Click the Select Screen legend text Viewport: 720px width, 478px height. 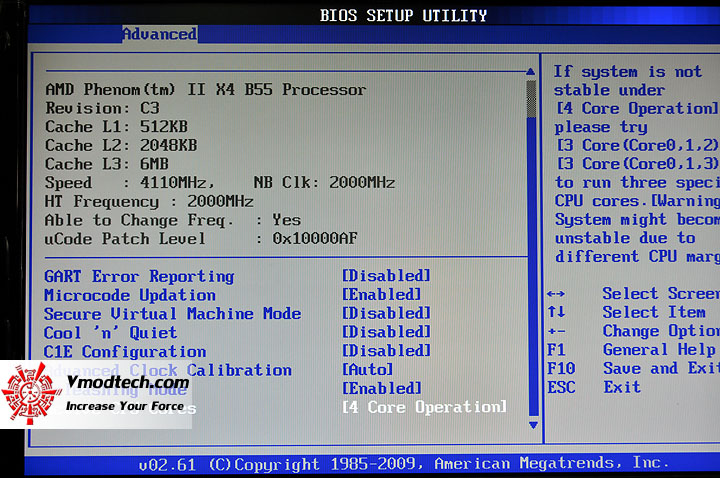click(x=661, y=293)
